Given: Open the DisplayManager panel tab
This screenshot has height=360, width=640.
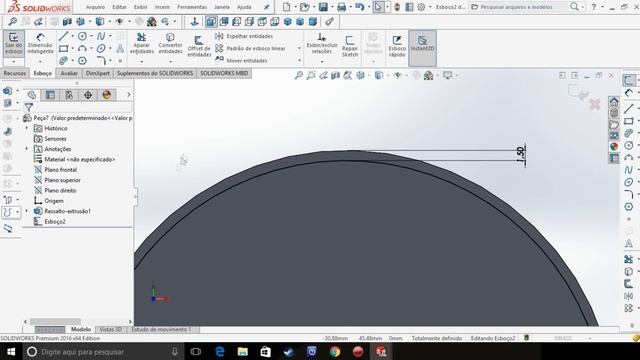Looking at the screenshot, I should point(107,95).
